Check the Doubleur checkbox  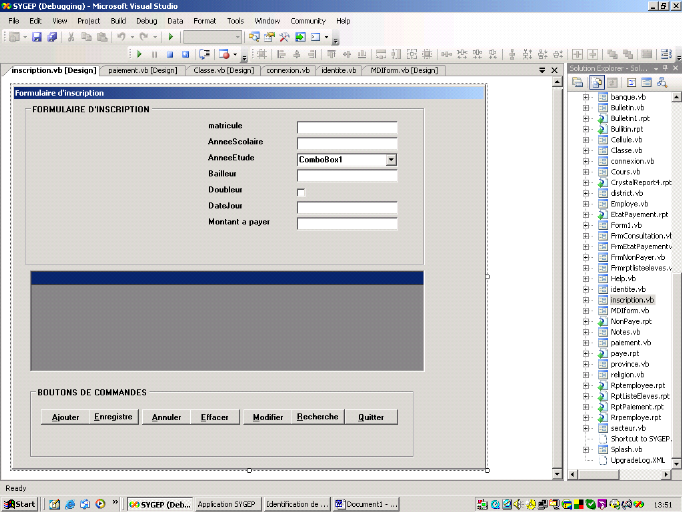[301, 191]
